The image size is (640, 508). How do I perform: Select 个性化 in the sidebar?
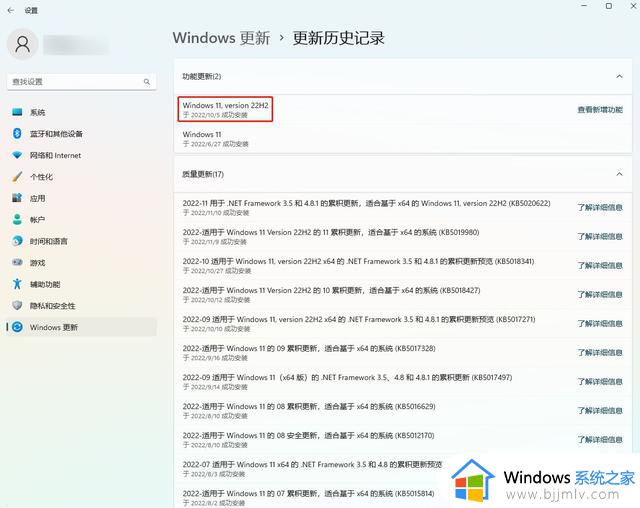(82, 177)
